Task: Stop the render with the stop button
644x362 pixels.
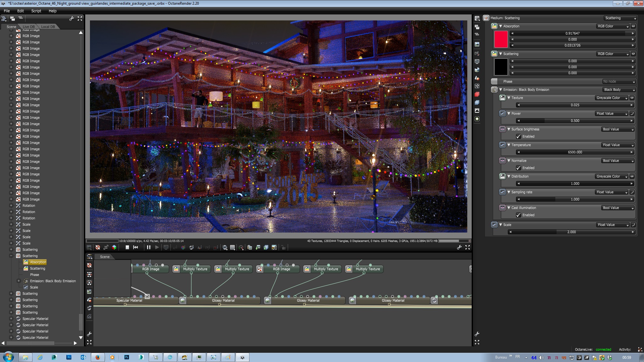Action: (127, 247)
